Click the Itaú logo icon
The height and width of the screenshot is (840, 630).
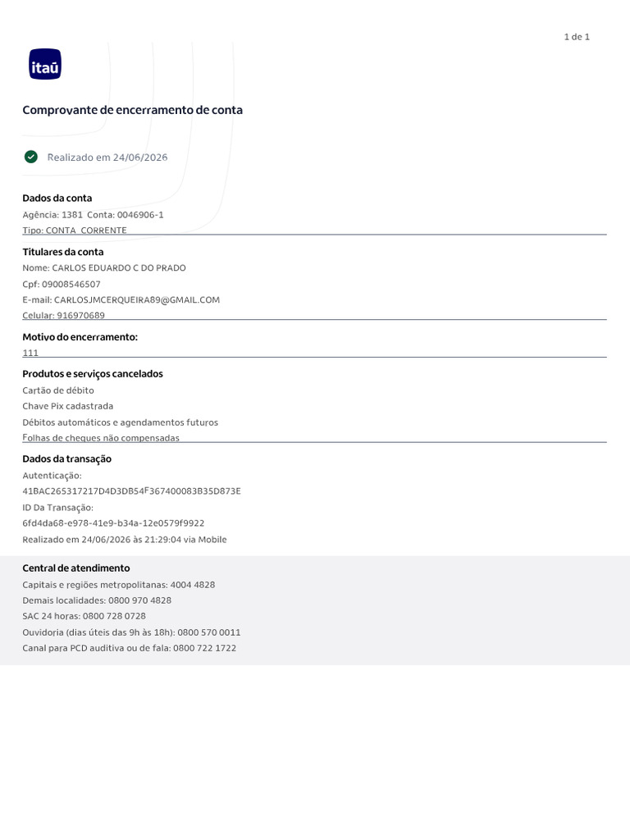[x=45, y=64]
